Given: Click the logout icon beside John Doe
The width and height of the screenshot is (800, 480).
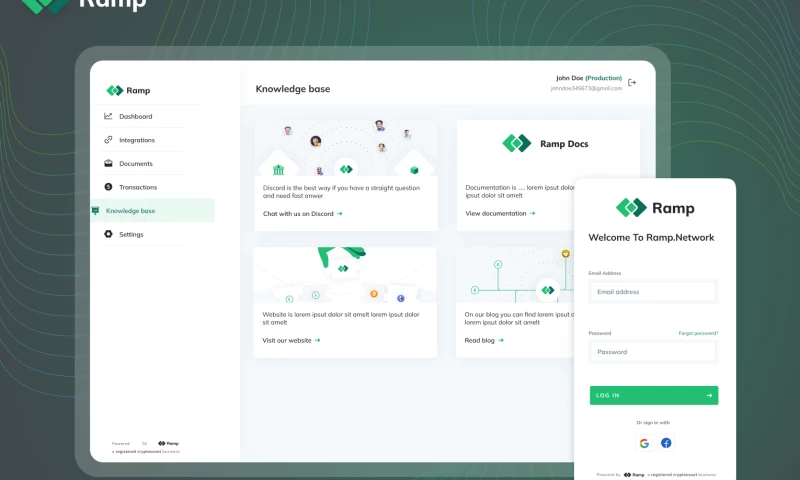Looking at the screenshot, I should [632, 83].
